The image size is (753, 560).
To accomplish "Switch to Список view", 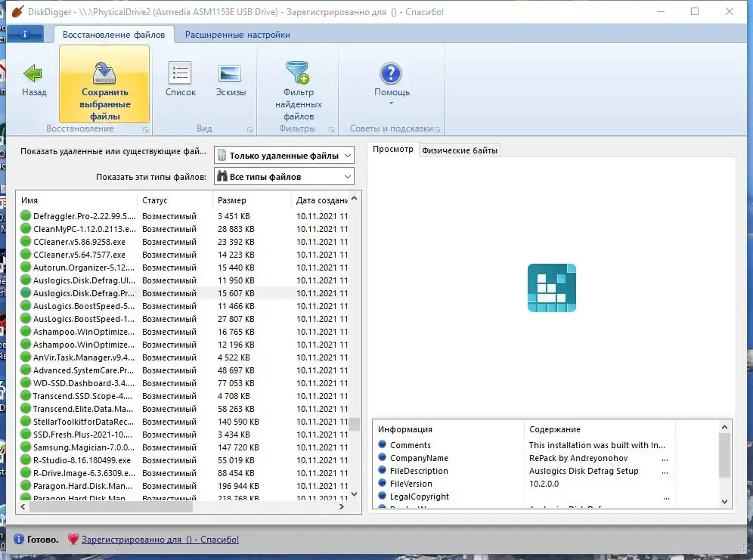I will point(181,79).
